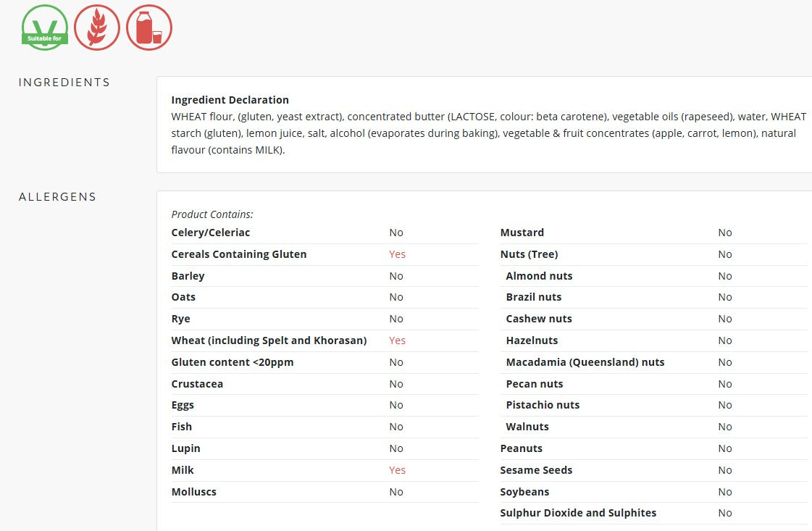The height and width of the screenshot is (531, 812).
Task: Click the Pistachio nuts entry
Action: [543, 405]
